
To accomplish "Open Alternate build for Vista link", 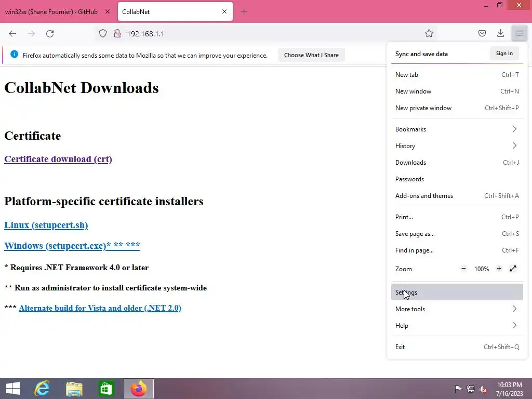I will (100, 308).
